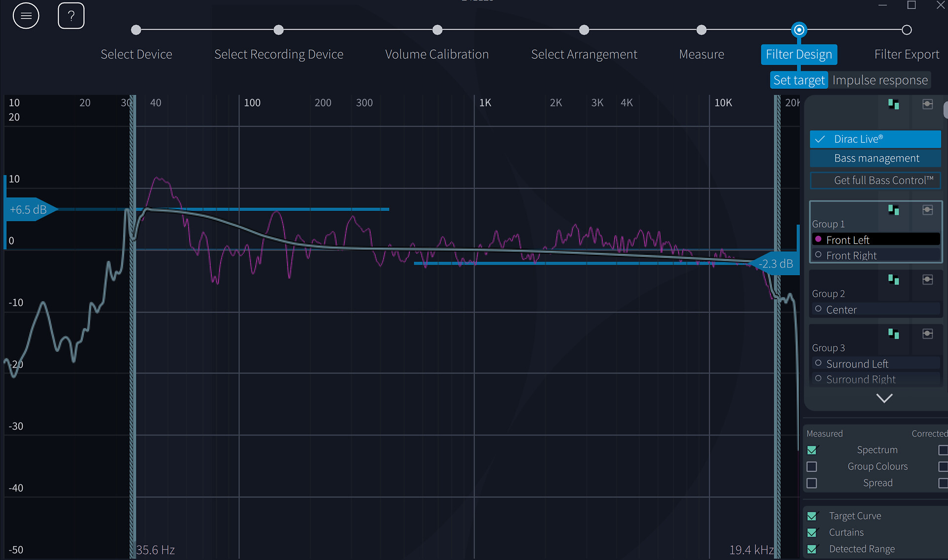Viewport: 948px width, 560px height.
Task: Click Group 1 snapshot icon
Action: [x=927, y=210]
